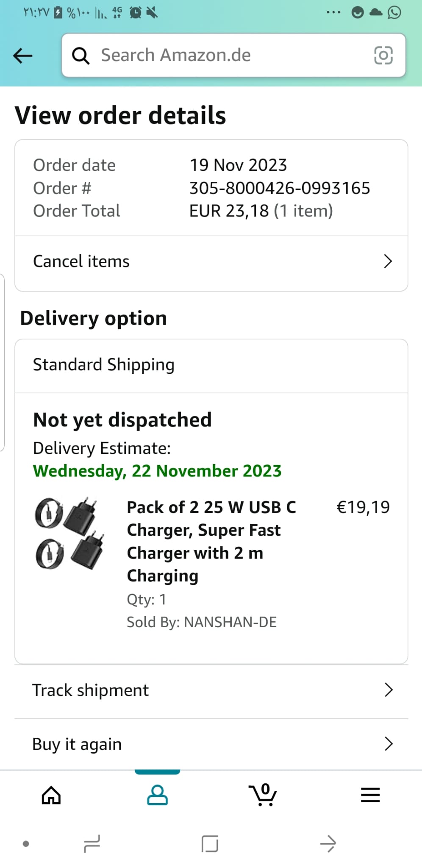Expand Buy it again chevron
Viewport: 422px width, 868px height.
click(x=388, y=744)
